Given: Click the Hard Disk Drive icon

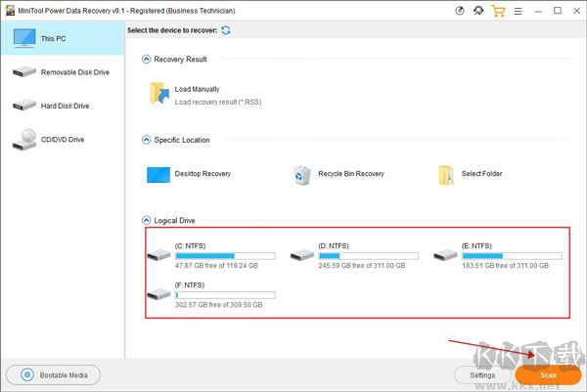Looking at the screenshot, I should 24,106.
